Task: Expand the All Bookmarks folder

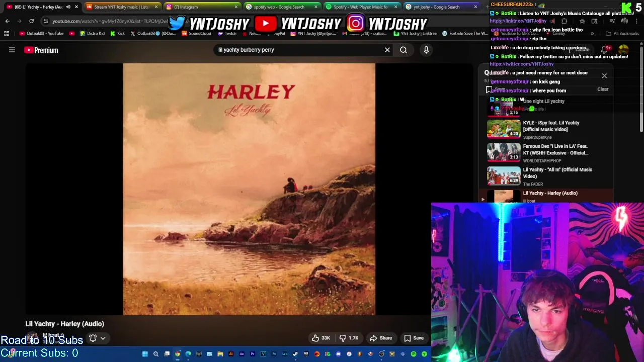Action: coord(622,34)
